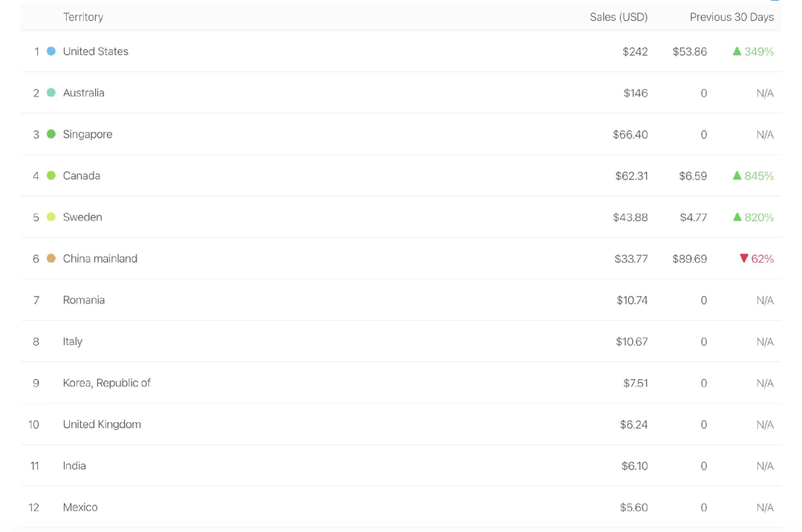The image size is (802, 532).
Task: Click the green up arrow for Sweden
Action: (737, 217)
